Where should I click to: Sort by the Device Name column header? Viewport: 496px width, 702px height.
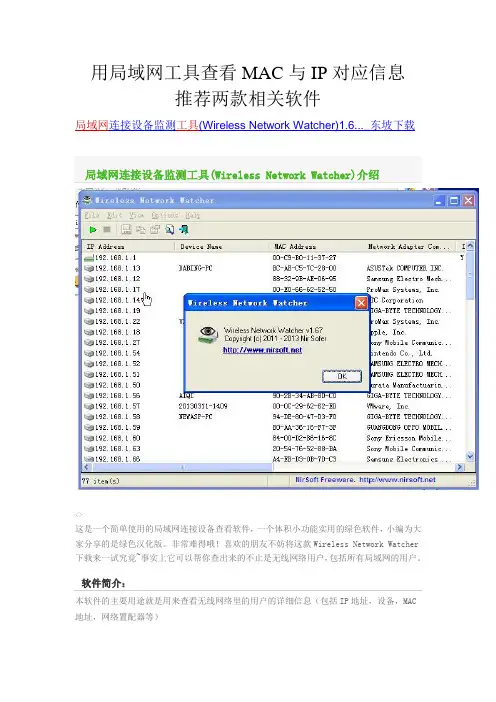(x=223, y=247)
